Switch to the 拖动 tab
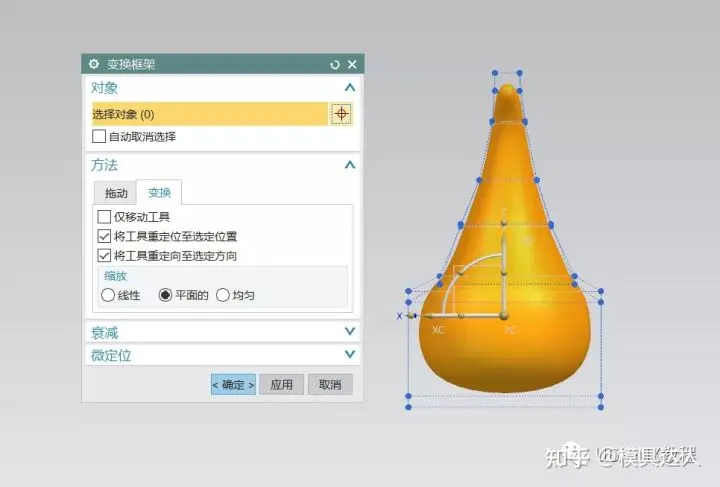 click(116, 193)
